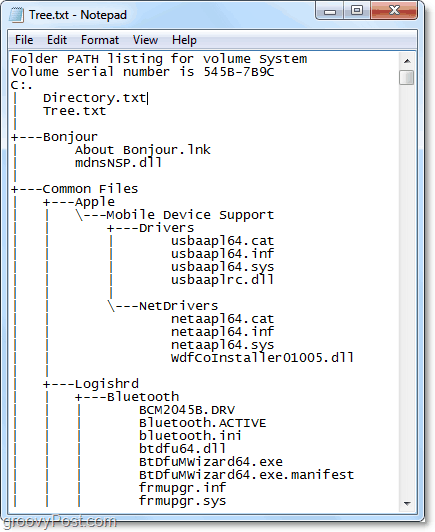Click the BtDfuMWizard64.exe.manifest line

(x=246, y=475)
